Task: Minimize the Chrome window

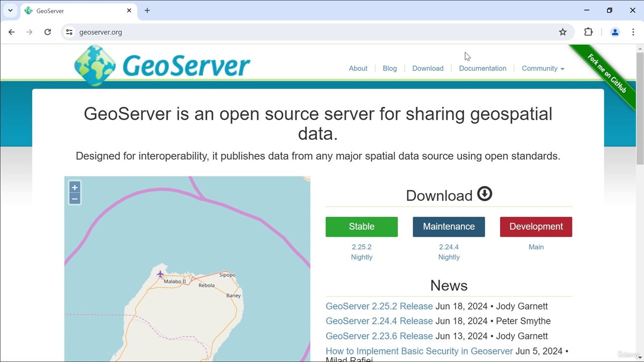Action: click(587, 11)
